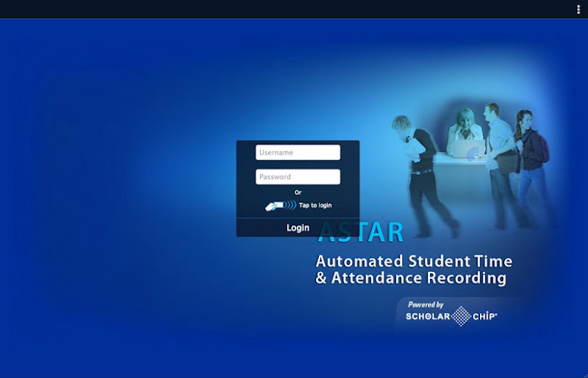Viewport: 588px width, 378px height.
Task: Click the ScholarChip diamond logo
Action: point(461,316)
